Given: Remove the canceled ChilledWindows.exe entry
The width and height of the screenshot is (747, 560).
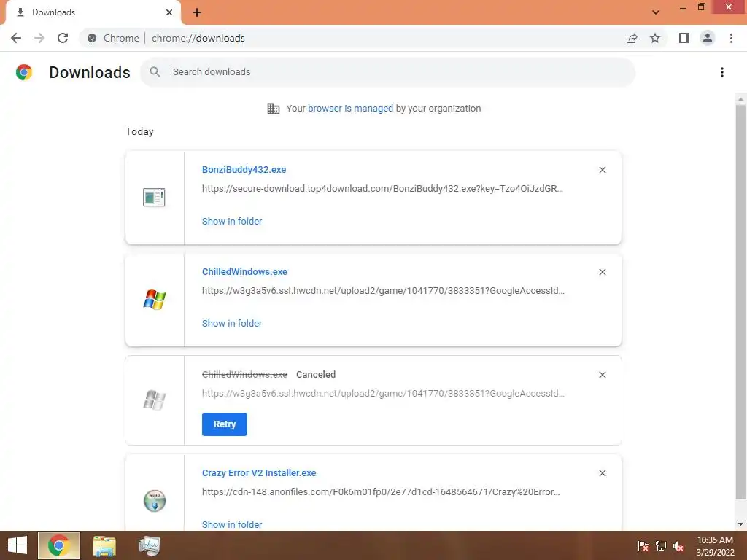Looking at the screenshot, I should 602,375.
